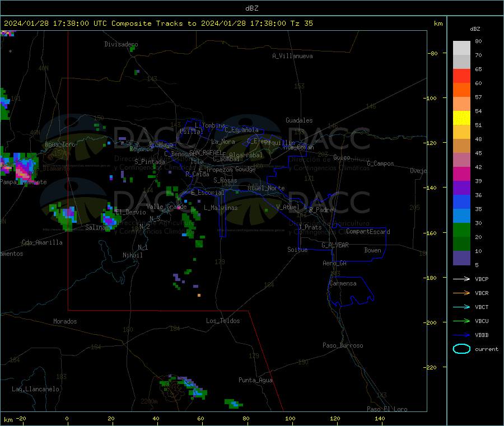Image resolution: width=504 pixels, height=426 pixels.
Task: Click the dBZ title at top
Action: (251, 8)
